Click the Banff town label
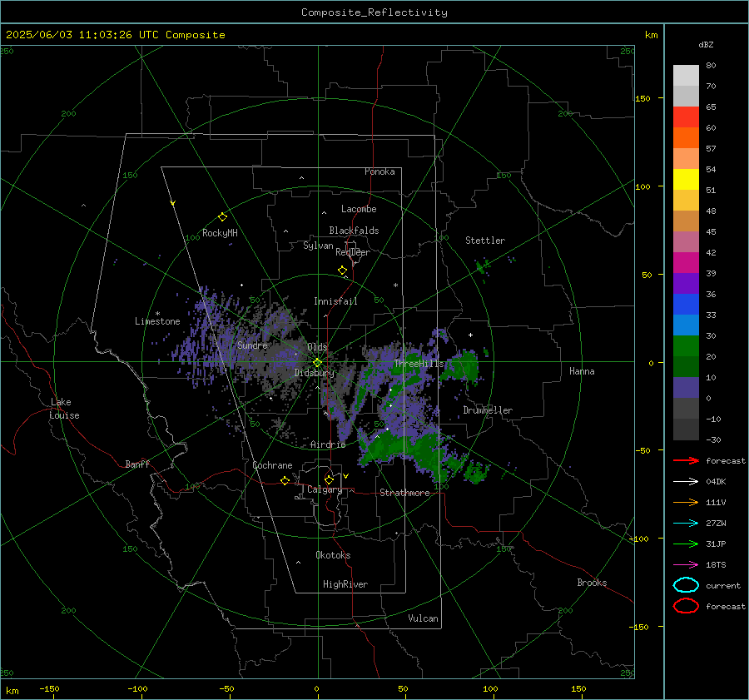Image resolution: width=749 pixels, height=700 pixels. click(x=137, y=464)
